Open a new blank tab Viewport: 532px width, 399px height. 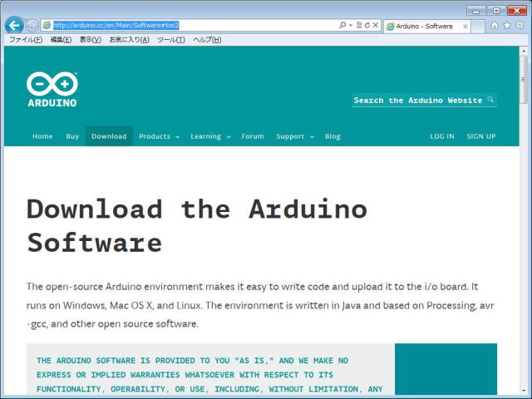point(478,27)
